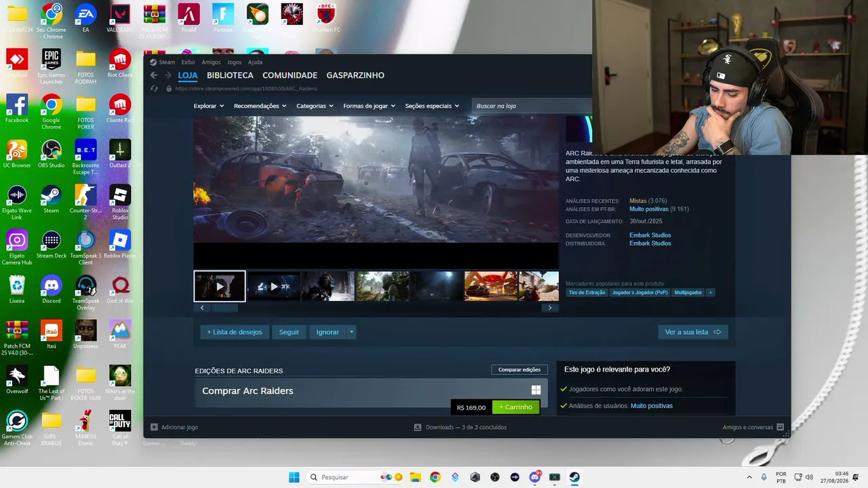The width and height of the screenshot is (868, 488).
Task: Open the Ajuda menu
Action: tap(255, 62)
